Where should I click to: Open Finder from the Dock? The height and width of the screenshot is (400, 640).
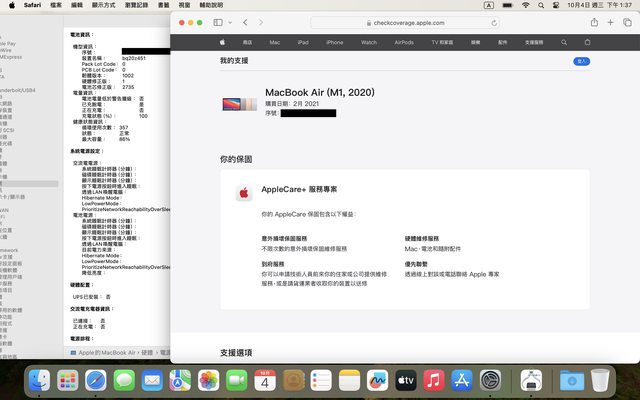coord(40,380)
